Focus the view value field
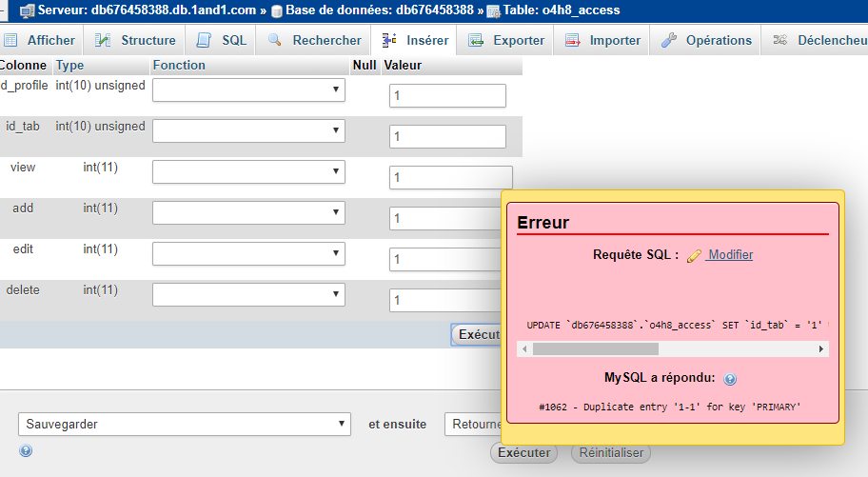This screenshot has height=477, width=868. 450,178
